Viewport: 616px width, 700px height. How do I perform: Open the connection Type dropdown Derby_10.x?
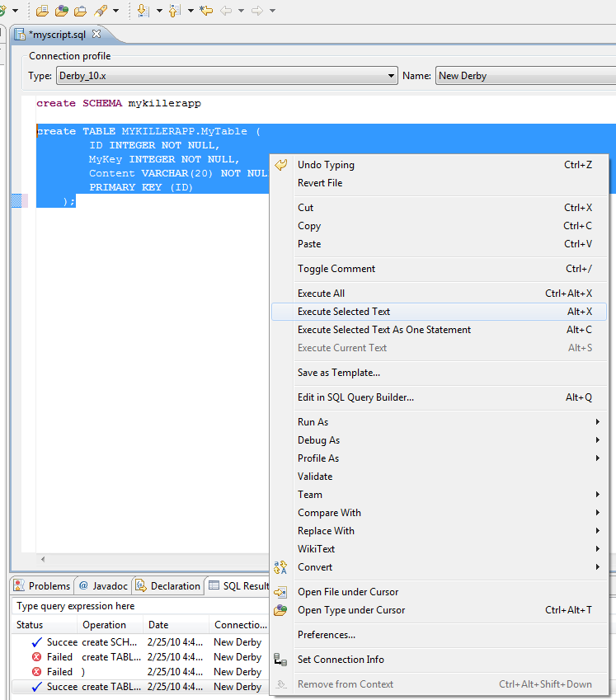226,76
